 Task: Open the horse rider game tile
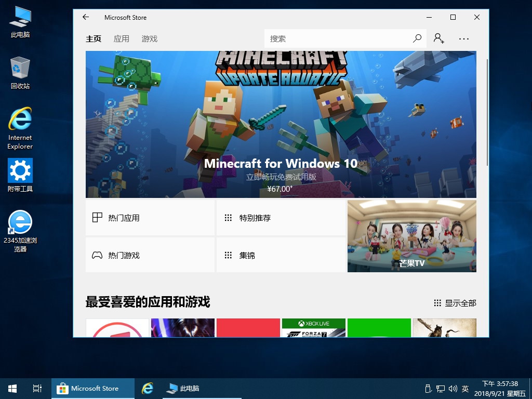tap(445, 328)
